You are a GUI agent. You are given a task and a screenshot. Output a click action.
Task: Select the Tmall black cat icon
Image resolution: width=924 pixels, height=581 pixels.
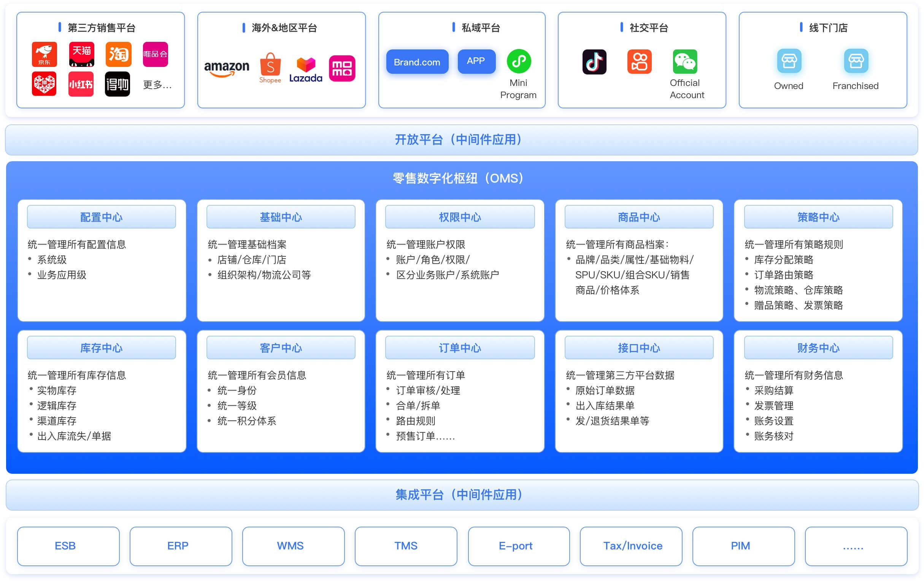click(81, 54)
